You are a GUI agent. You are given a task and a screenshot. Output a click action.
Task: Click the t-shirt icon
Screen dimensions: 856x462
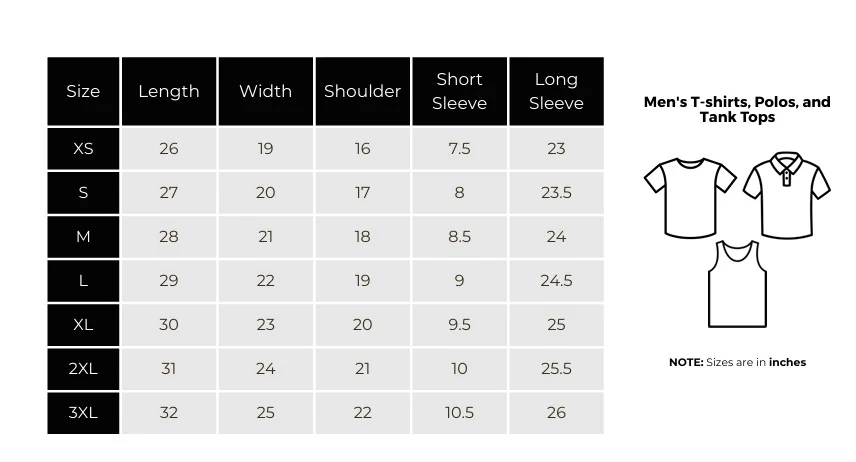(689, 197)
